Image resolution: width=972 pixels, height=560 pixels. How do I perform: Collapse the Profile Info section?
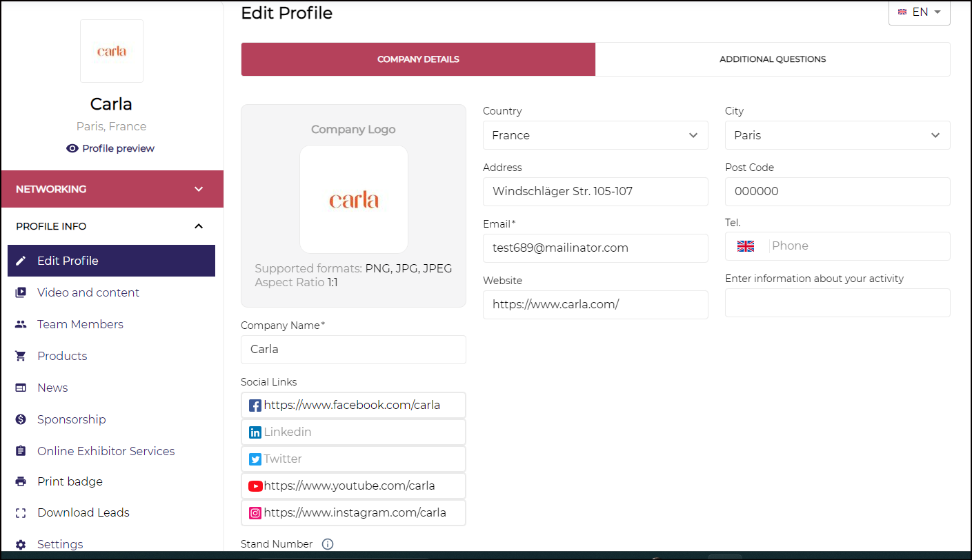199,226
